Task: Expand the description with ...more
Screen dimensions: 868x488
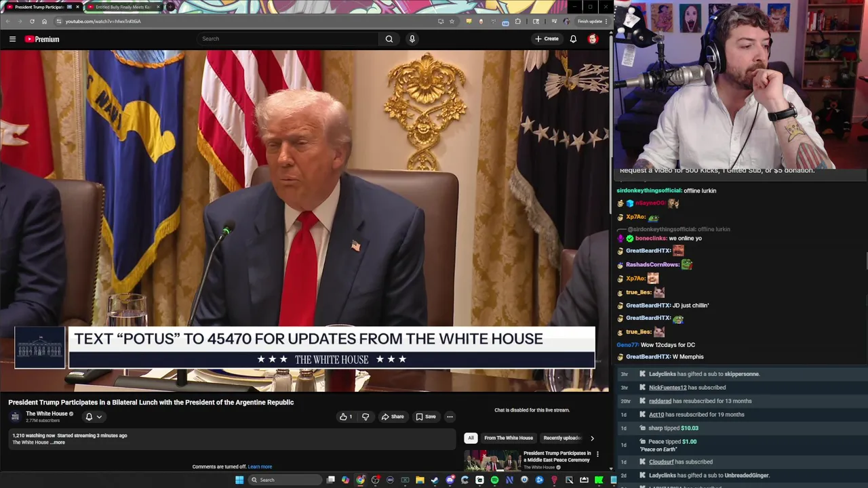Action: tap(59, 443)
